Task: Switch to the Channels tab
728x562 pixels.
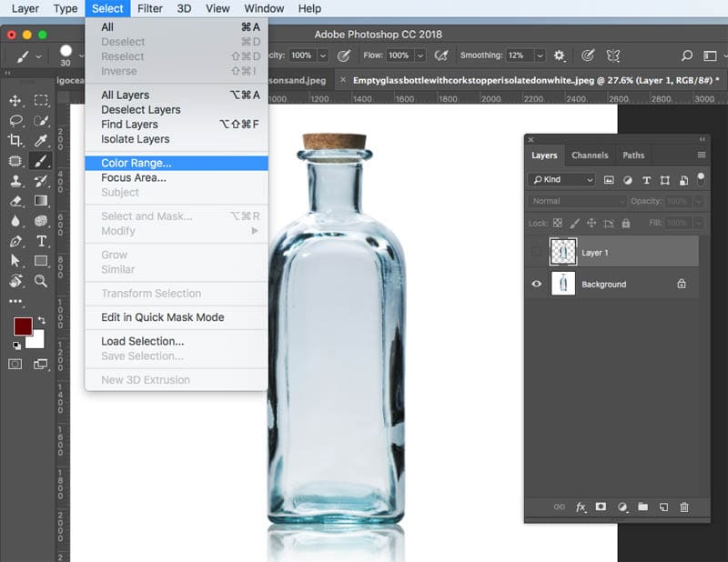Action: (x=590, y=156)
